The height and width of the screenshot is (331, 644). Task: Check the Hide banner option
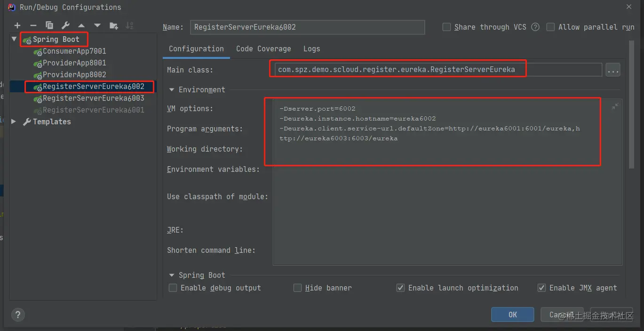pyautogui.click(x=297, y=288)
